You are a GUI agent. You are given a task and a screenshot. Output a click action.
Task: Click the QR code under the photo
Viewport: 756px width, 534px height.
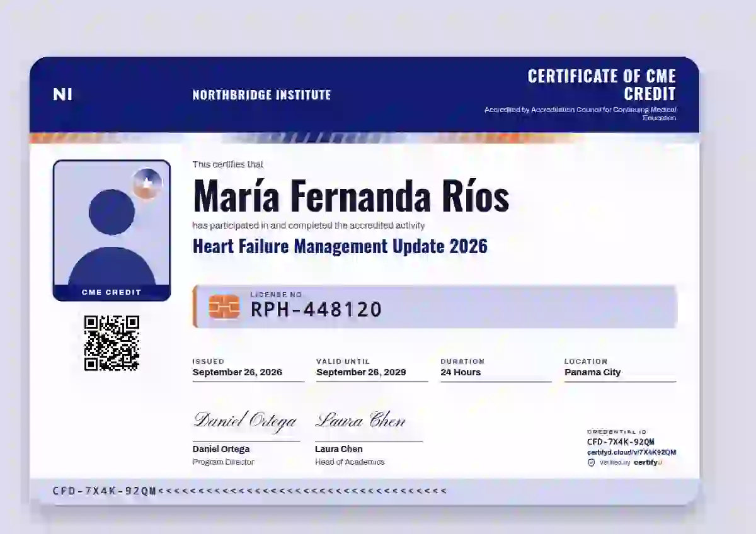(112, 343)
